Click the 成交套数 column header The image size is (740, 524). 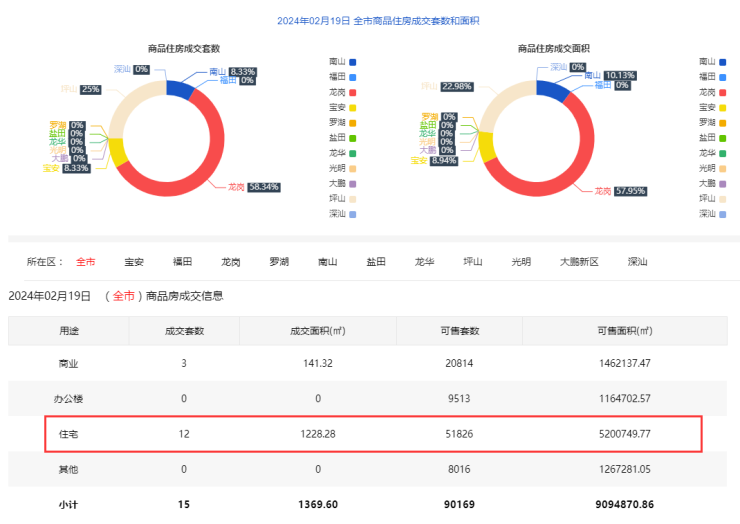pyautogui.click(x=184, y=330)
